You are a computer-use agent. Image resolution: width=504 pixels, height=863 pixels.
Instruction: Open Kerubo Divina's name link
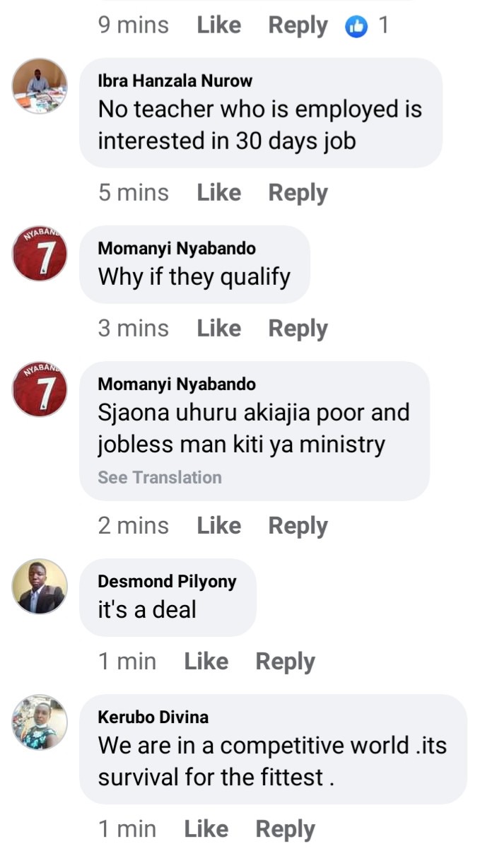(x=153, y=717)
